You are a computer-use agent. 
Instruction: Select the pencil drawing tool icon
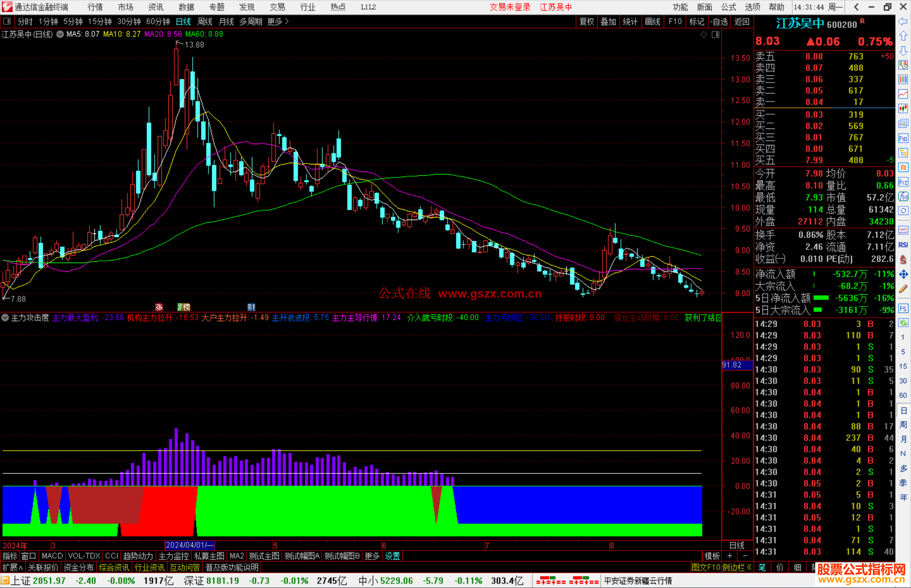pyautogui.click(x=903, y=289)
